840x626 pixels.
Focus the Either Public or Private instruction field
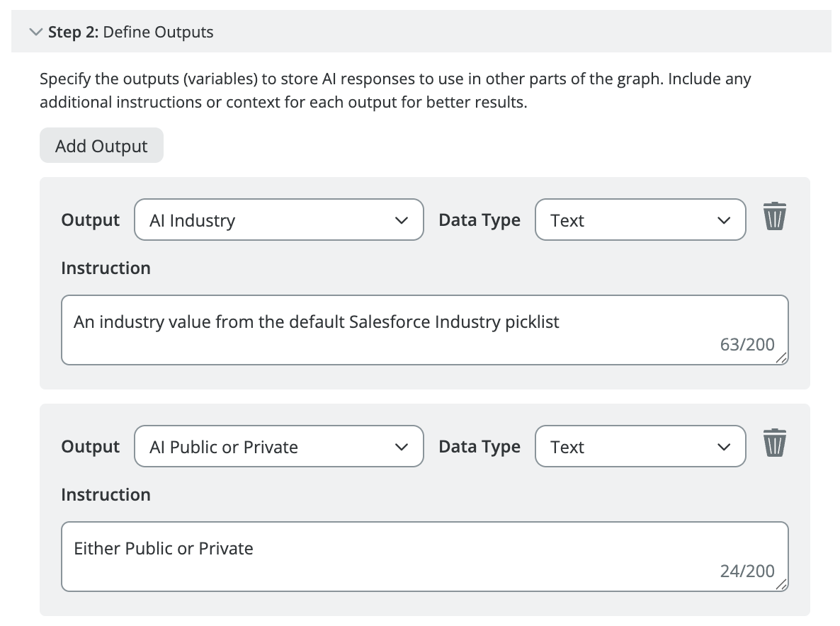coord(424,556)
